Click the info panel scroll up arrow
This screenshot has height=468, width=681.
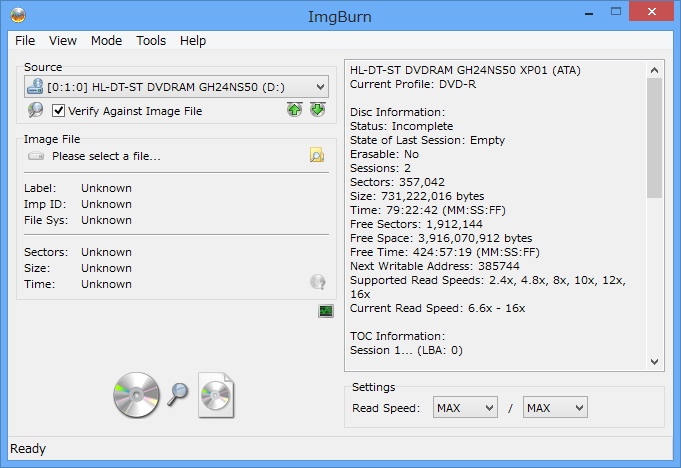coord(655,69)
